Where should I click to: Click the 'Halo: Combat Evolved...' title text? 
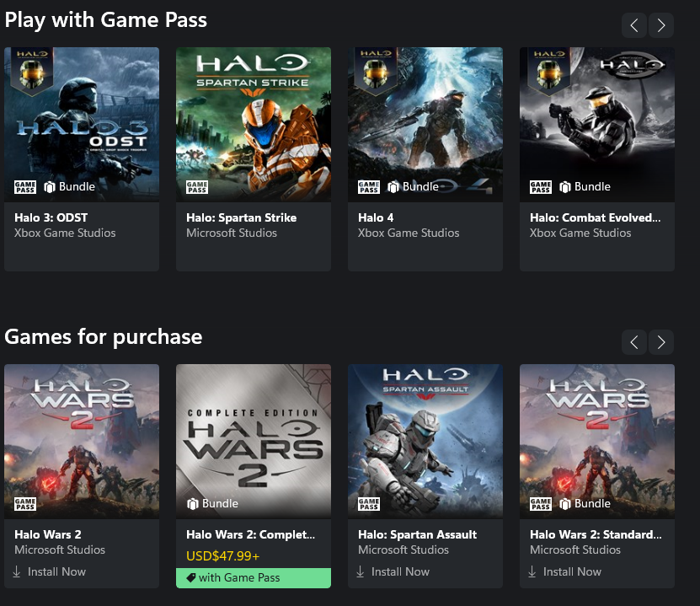(x=595, y=217)
